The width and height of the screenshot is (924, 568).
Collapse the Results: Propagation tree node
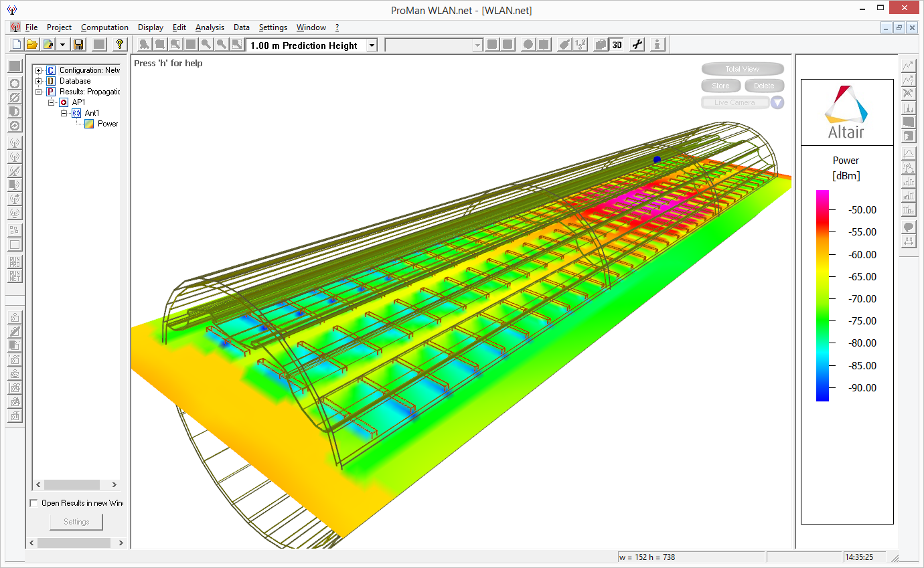(39, 92)
